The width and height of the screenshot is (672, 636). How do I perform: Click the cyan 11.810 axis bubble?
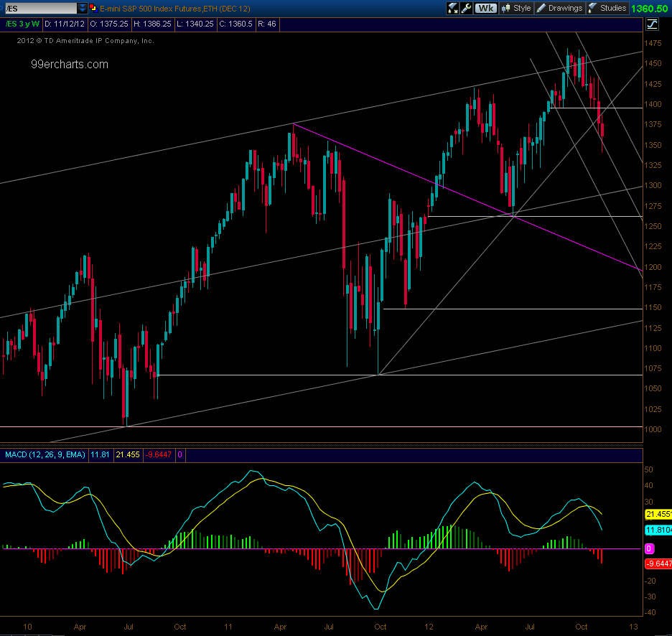[x=658, y=530]
